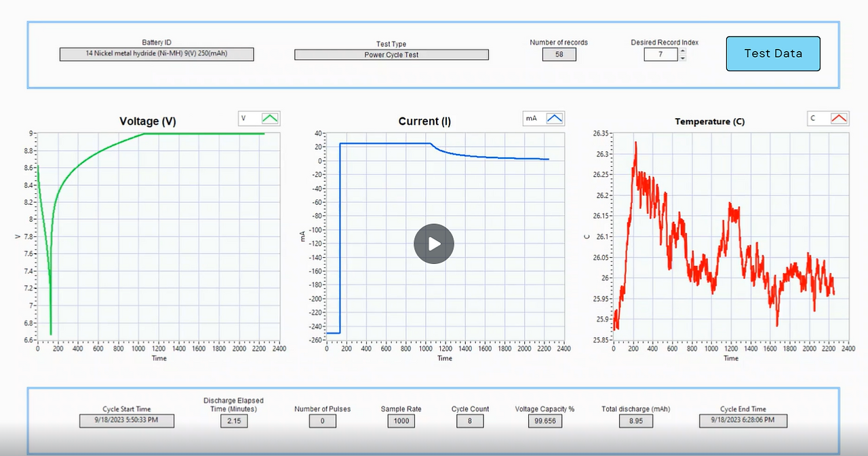Play the video with center play button
Image resolution: width=868 pixels, height=456 pixels.
[x=434, y=244]
